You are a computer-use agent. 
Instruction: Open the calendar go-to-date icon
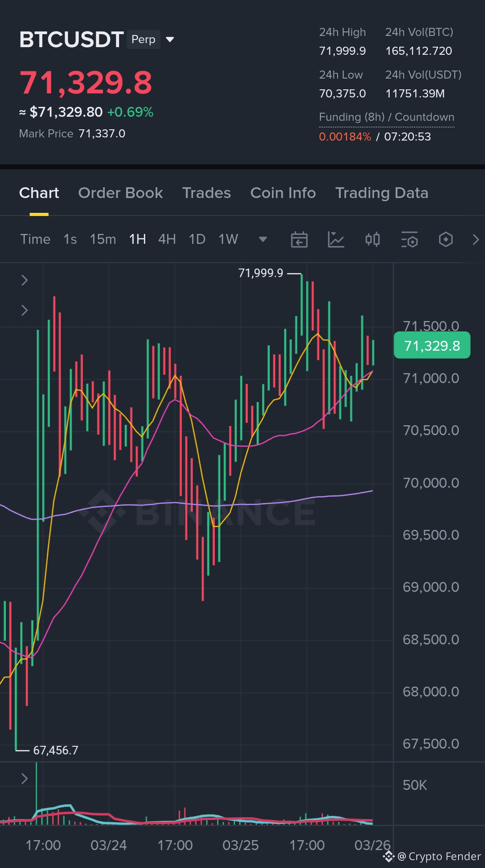coord(299,239)
